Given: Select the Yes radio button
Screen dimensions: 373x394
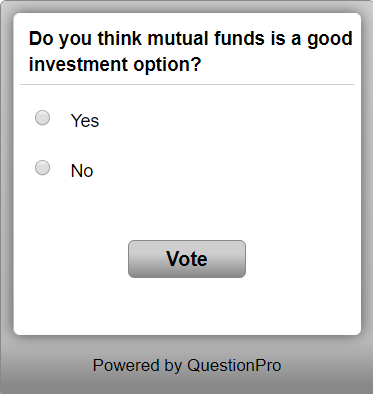Looking at the screenshot, I should click(x=42, y=118).
